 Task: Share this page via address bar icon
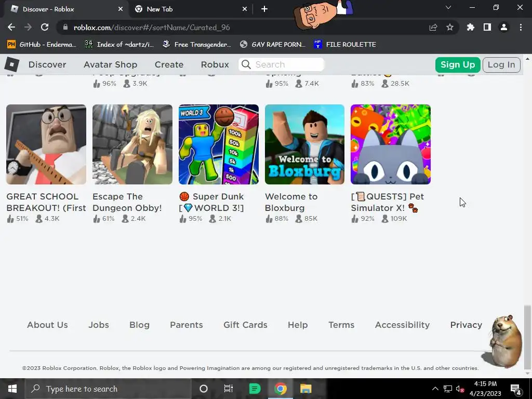[433, 28]
